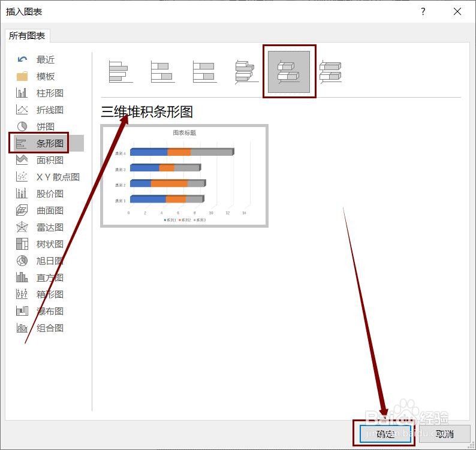
Task: Select the 3-D clustered bar subtype icon
Action: 246,72
